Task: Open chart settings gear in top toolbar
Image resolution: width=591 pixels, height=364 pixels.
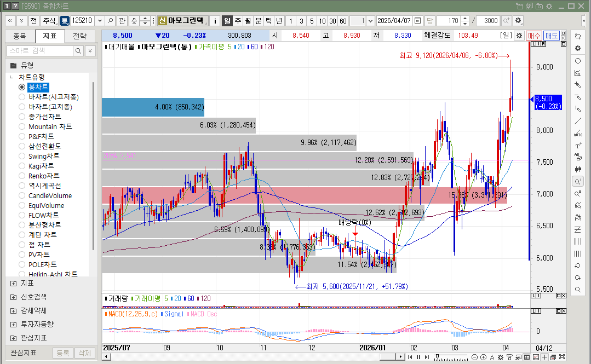Action: point(518,21)
